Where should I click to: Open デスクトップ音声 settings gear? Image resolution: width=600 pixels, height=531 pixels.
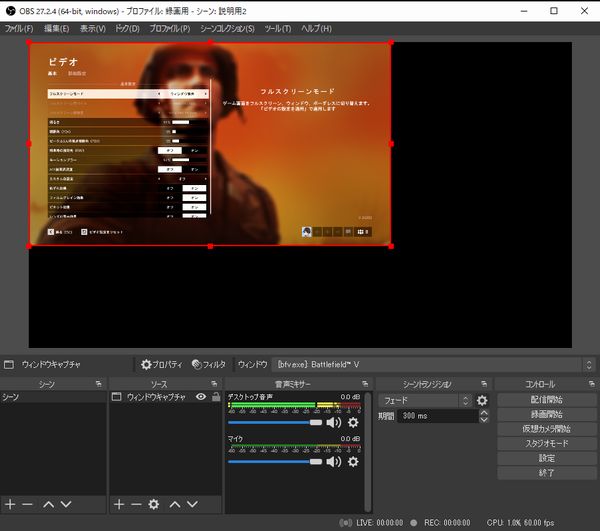point(353,422)
